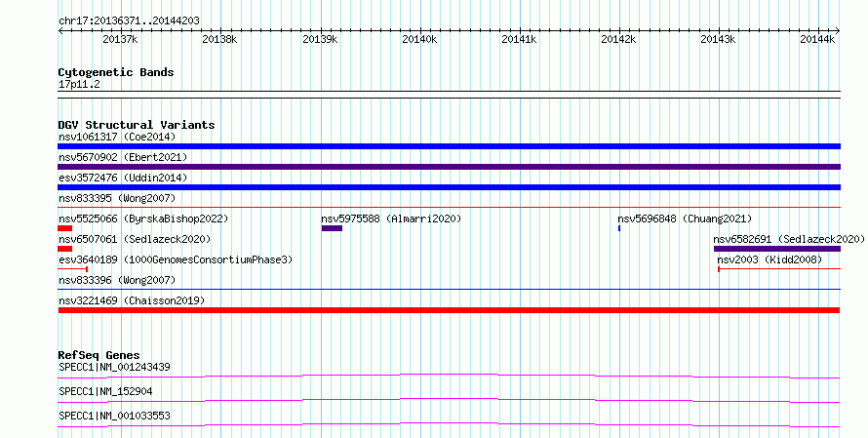Click the nsv5696848 (Chuang2021) label

pos(685,219)
